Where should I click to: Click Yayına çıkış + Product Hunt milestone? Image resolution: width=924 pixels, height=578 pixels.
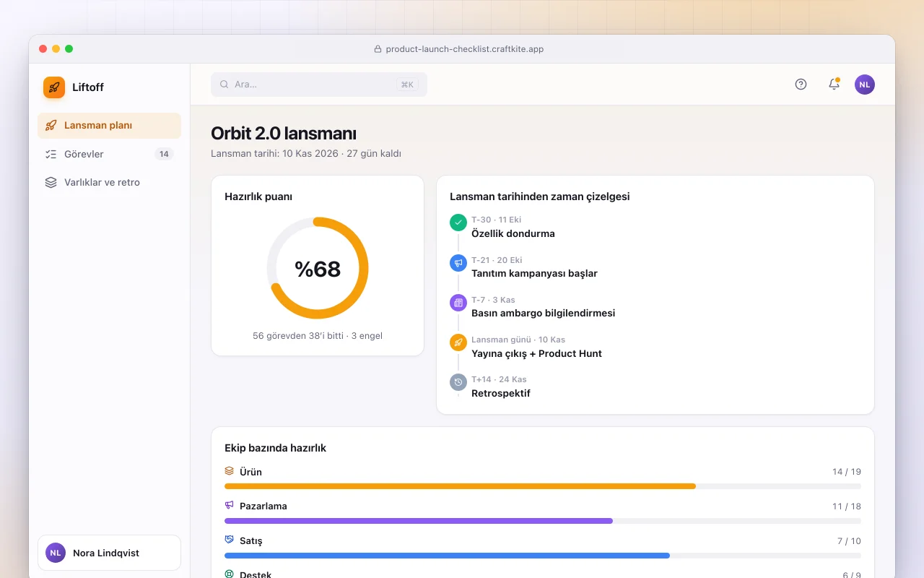tap(536, 353)
